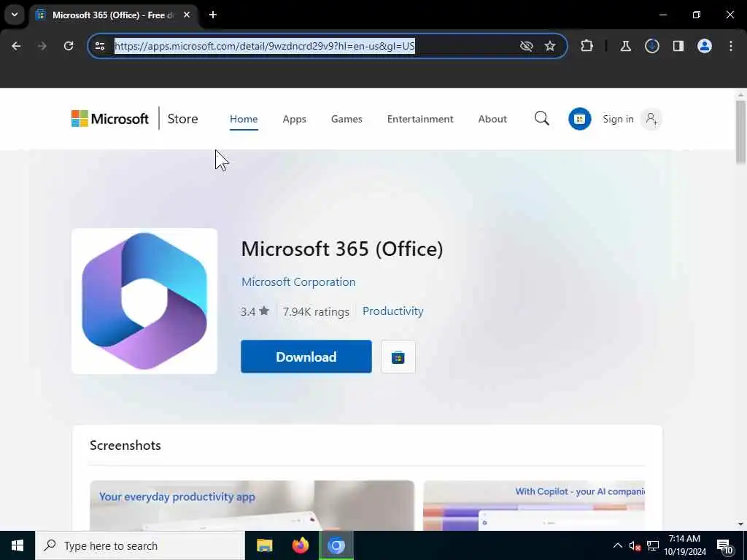Open the downloads icon in the toolbar

(x=652, y=46)
